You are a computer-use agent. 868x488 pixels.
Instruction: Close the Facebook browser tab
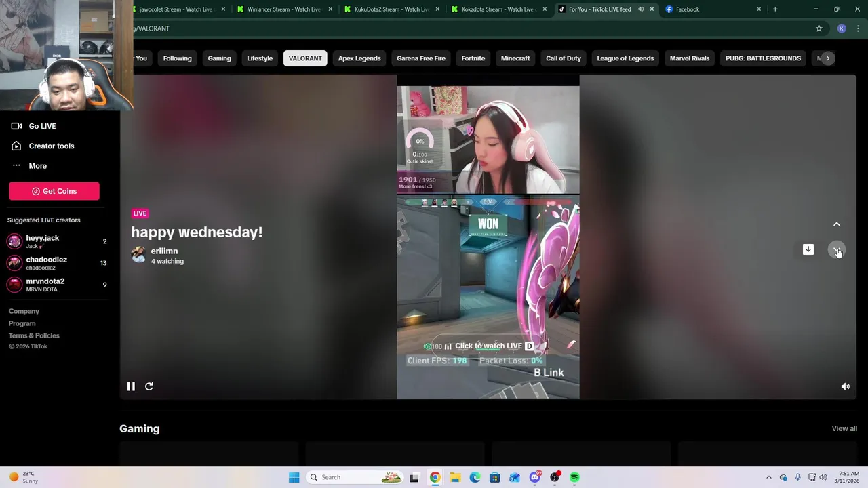pyautogui.click(x=759, y=9)
